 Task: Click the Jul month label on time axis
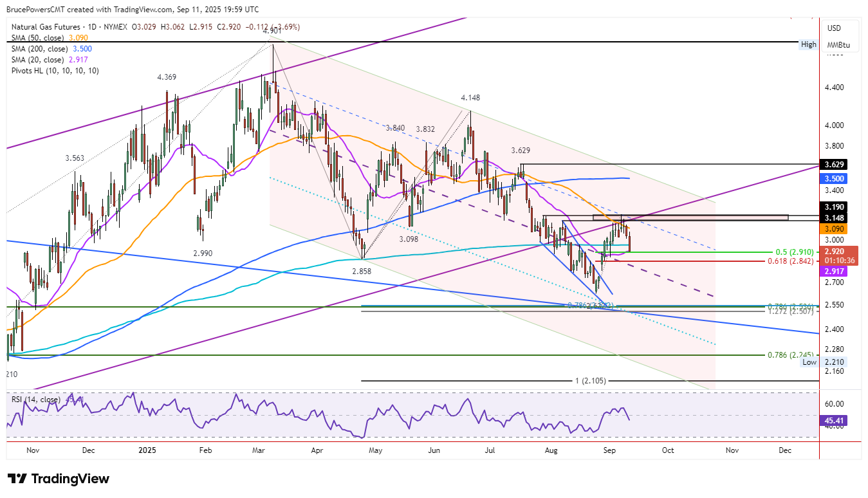click(490, 450)
